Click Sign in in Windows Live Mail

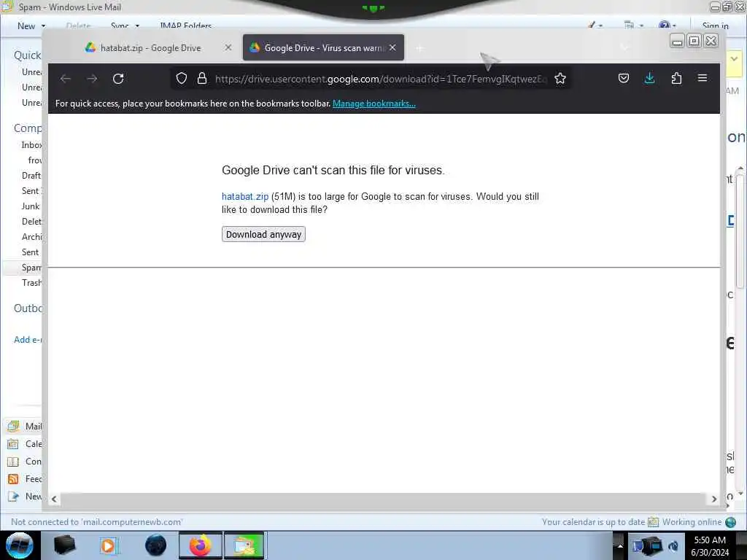[715, 26]
